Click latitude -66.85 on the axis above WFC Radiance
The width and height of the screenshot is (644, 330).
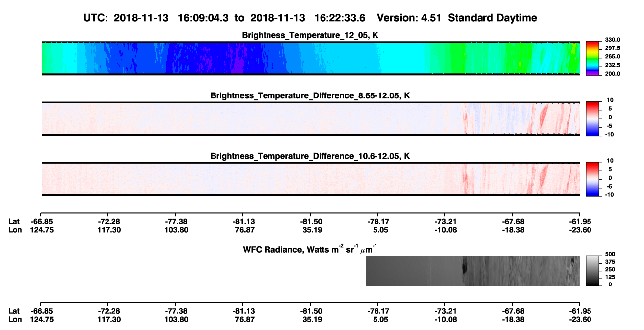[41, 221]
